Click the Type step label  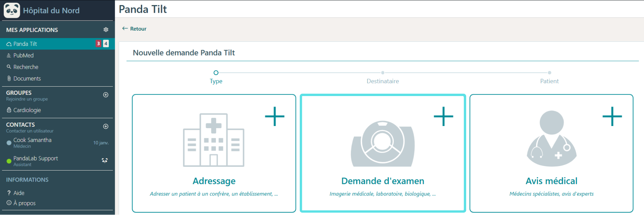pos(216,81)
